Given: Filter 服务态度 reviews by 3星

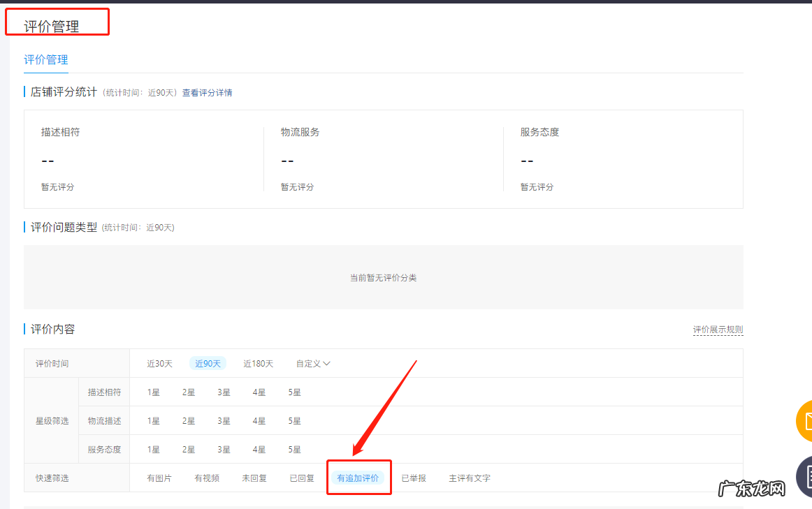Looking at the screenshot, I should (x=224, y=449).
